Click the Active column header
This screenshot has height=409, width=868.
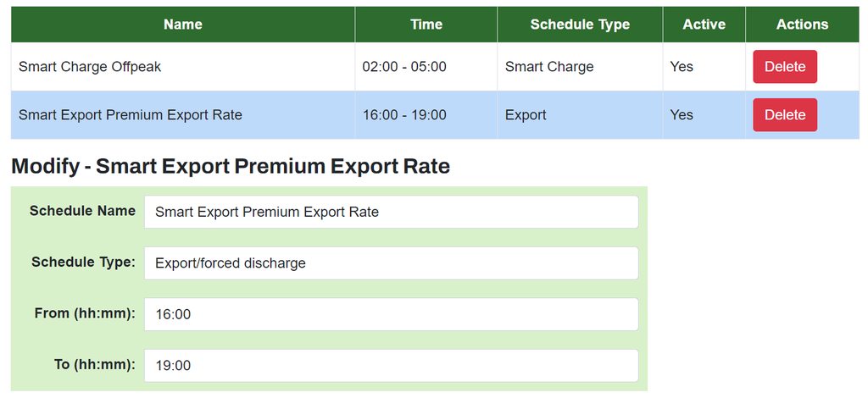[x=704, y=25]
